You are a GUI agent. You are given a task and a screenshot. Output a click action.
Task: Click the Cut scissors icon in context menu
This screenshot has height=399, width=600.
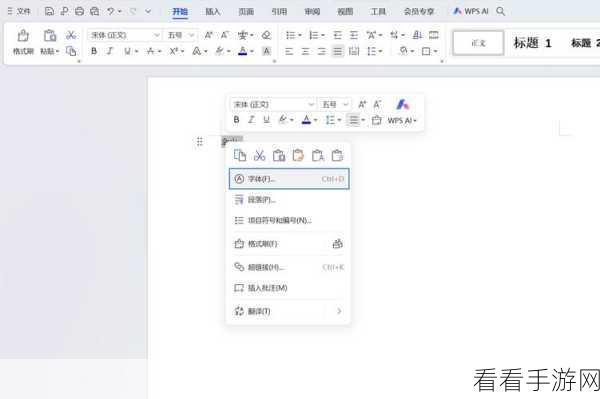pyautogui.click(x=259, y=155)
